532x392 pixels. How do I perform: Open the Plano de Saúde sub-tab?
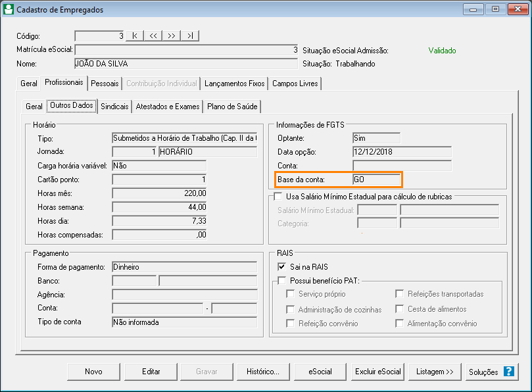[x=232, y=107]
